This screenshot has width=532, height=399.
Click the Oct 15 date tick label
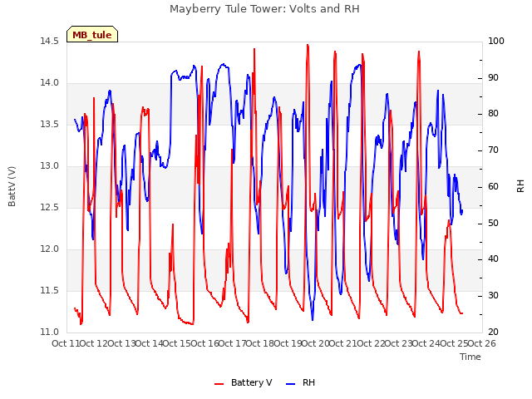click(x=177, y=343)
